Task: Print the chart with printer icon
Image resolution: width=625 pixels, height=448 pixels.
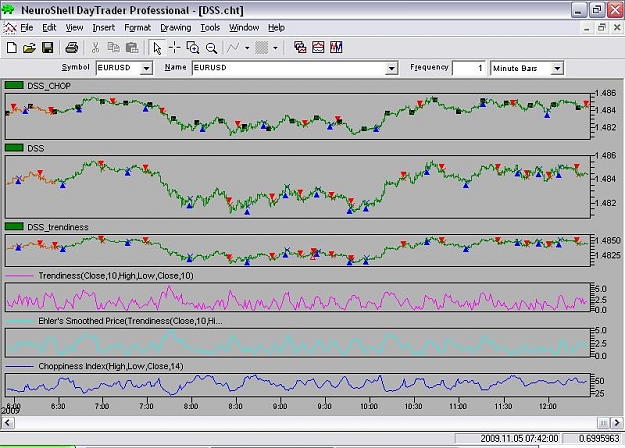Action: click(x=71, y=48)
